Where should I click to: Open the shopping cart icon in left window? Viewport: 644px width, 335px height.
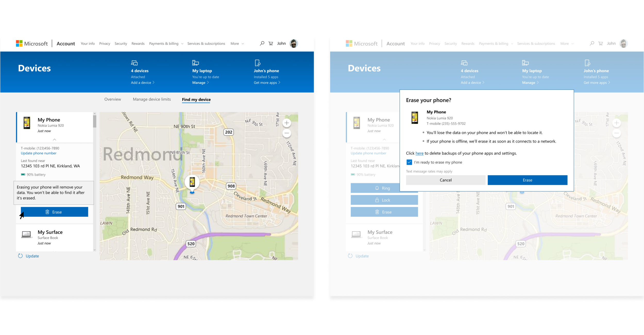click(x=271, y=44)
